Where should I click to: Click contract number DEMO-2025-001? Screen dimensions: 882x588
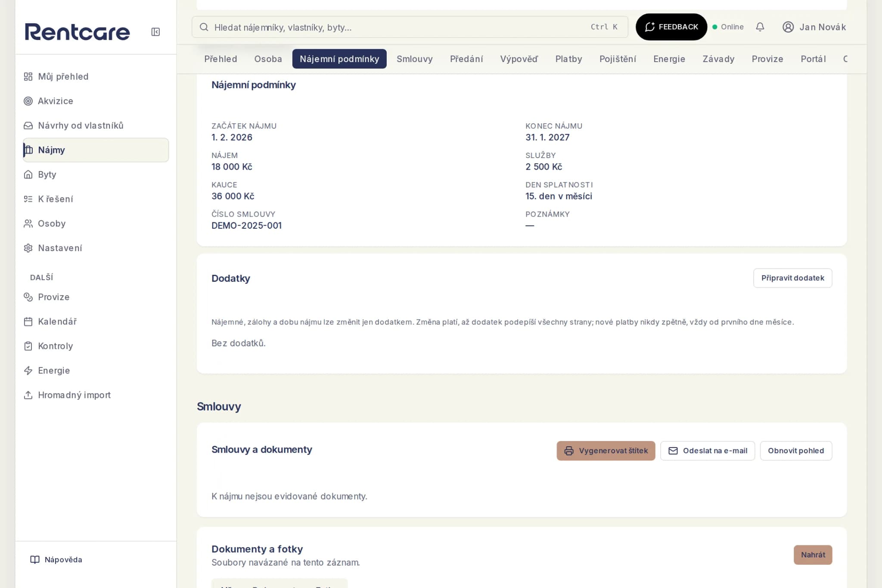(x=246, y=226)
